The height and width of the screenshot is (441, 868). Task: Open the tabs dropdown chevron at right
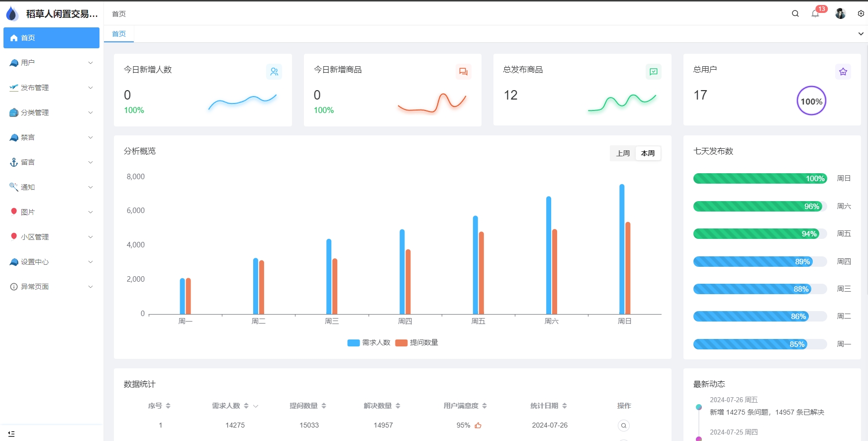861,34
